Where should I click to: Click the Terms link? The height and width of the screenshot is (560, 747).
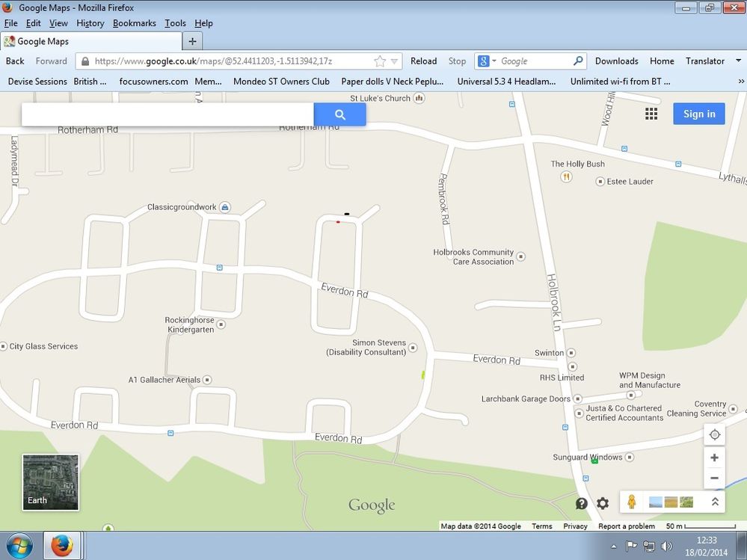pyautogui.click(x=541, y=526)
